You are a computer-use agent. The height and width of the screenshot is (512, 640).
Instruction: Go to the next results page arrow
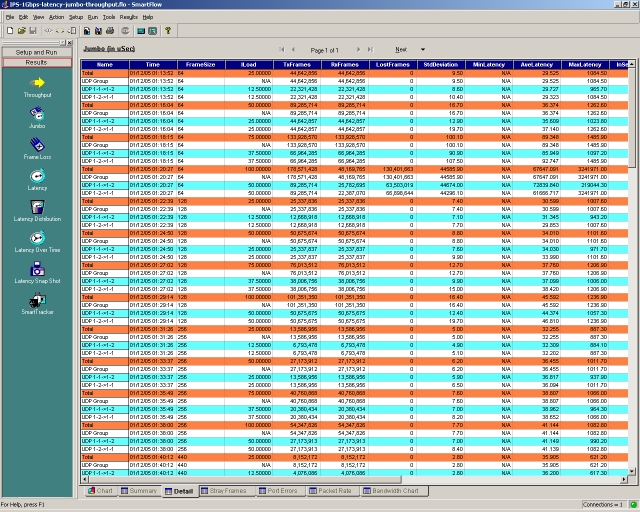point(358,50)
